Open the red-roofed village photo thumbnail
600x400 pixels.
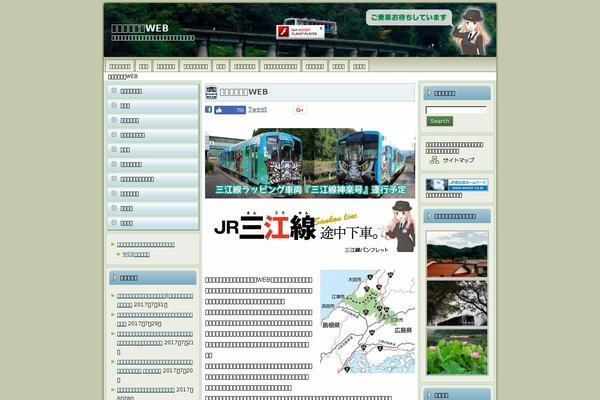coord(457,254)
